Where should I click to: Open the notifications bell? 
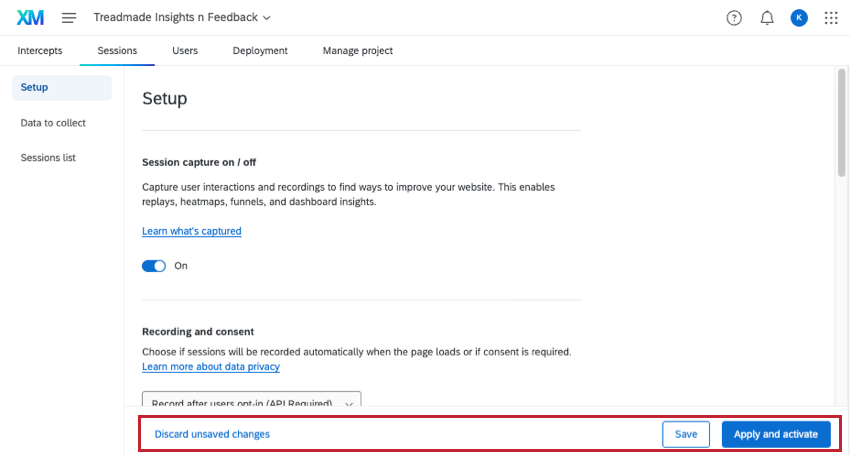(767, 18)
